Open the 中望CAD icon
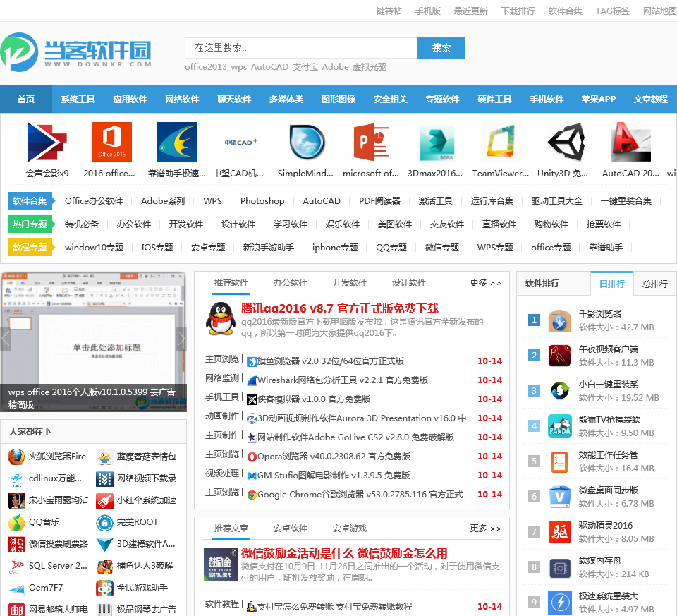 point(241,142)
